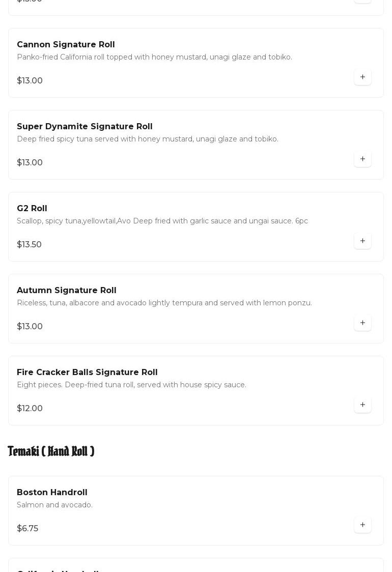Click the G2 Roll scallop description text
The image size is (392, 572).
coord(162,221)
